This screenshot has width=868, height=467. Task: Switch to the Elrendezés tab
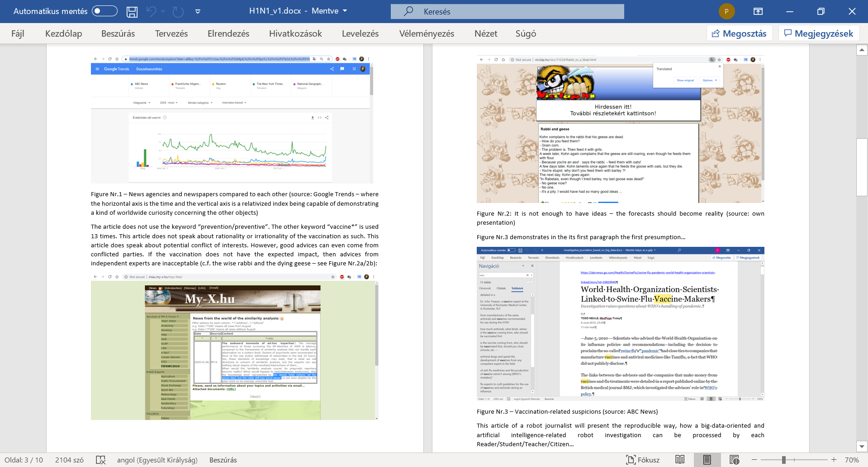coord(228,33)
